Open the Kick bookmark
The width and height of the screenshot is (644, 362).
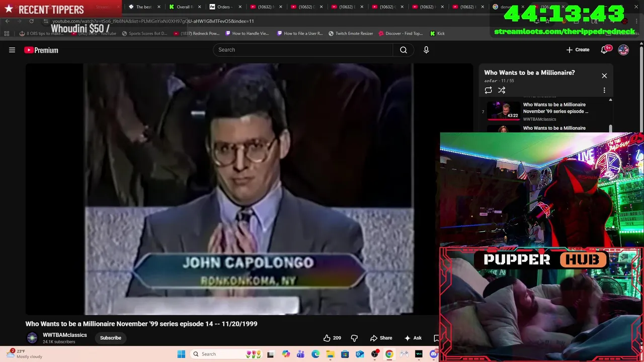[437, 33]
